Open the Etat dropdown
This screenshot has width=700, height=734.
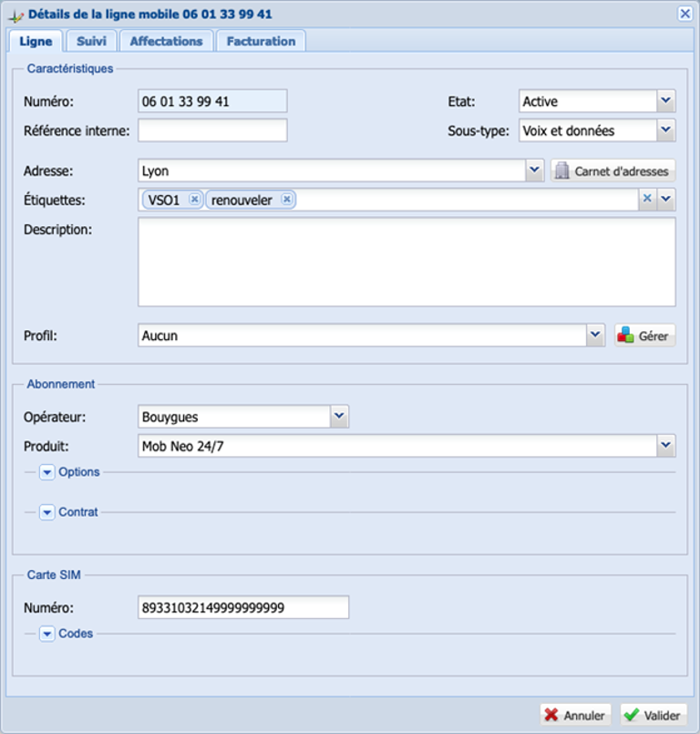point(666,101)
